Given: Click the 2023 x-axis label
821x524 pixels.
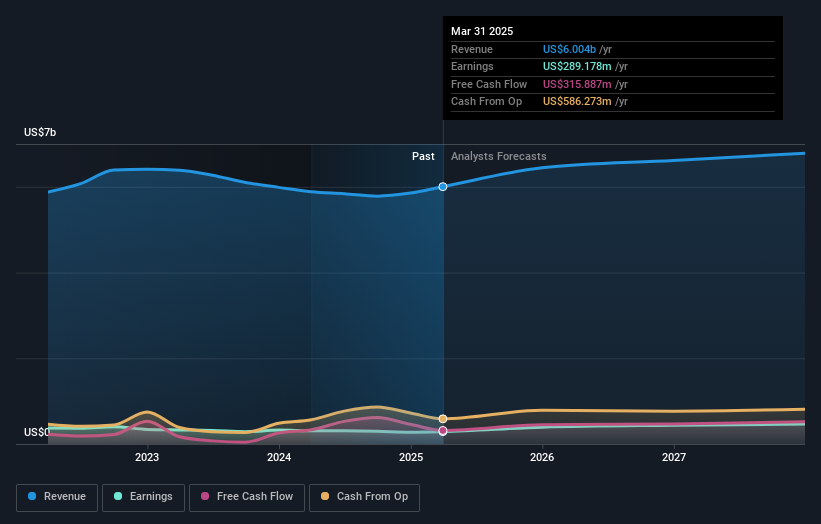Looking at the screenshot, I should click(147, 458).
